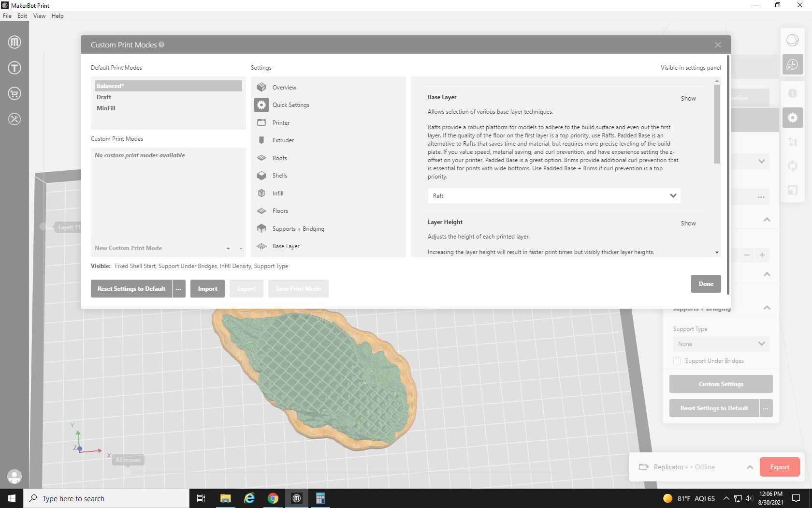The height and width of the screenshot is (508, 812).
Task: Click the New Custom Print Mode field
Action: tap(157, 248)
